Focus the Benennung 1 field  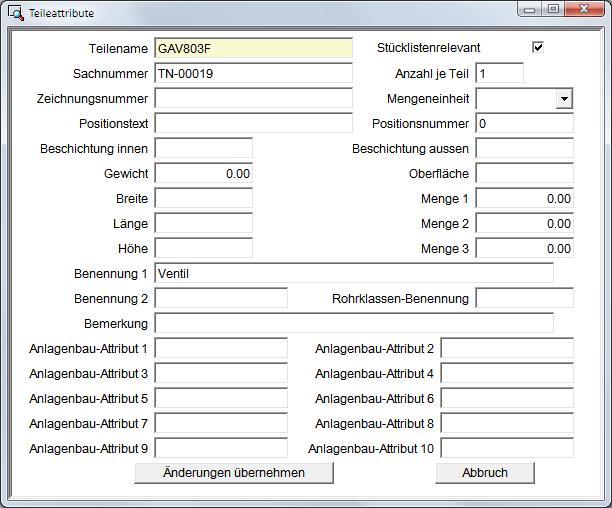(x=353, y=273)
